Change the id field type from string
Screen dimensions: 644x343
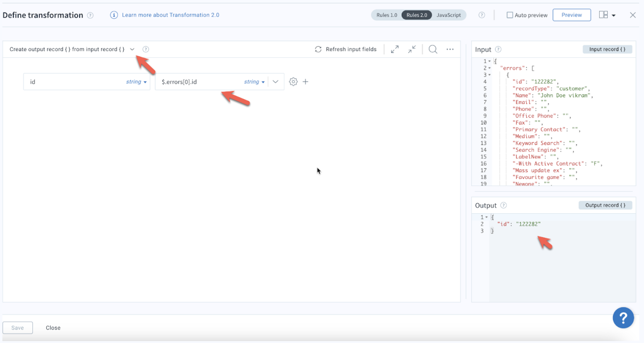pos(136,82)
